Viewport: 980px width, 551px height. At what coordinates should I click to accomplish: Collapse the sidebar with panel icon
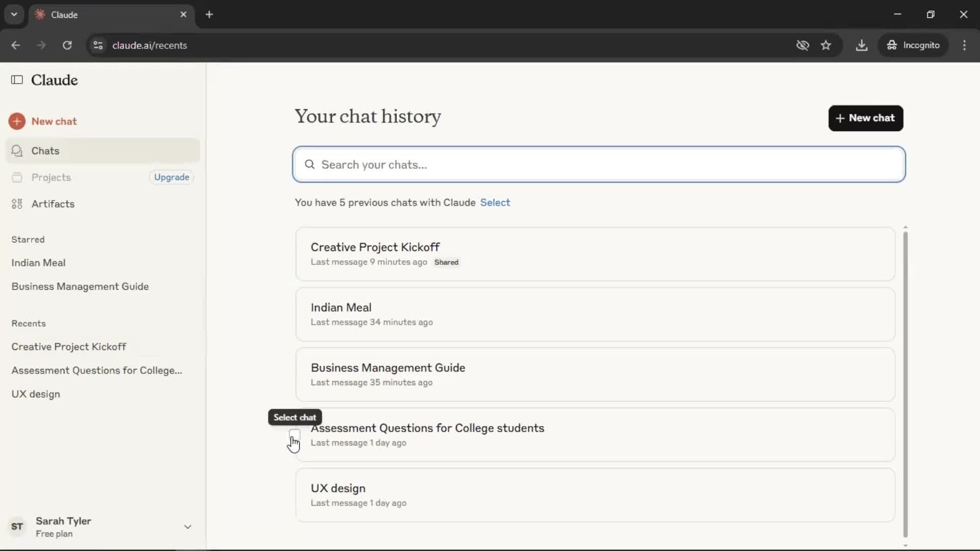click(x=17, y=80)
